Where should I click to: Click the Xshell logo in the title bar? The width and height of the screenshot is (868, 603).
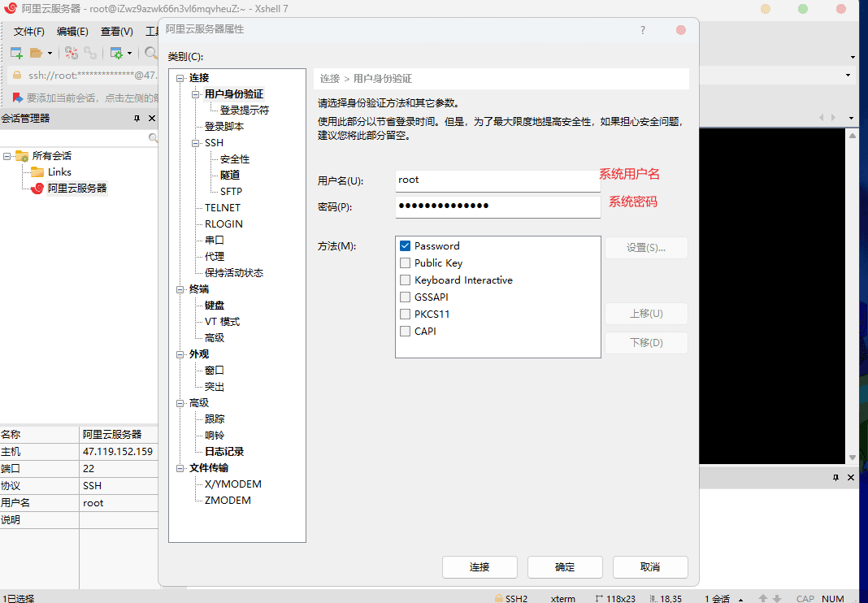click(11, 8)
